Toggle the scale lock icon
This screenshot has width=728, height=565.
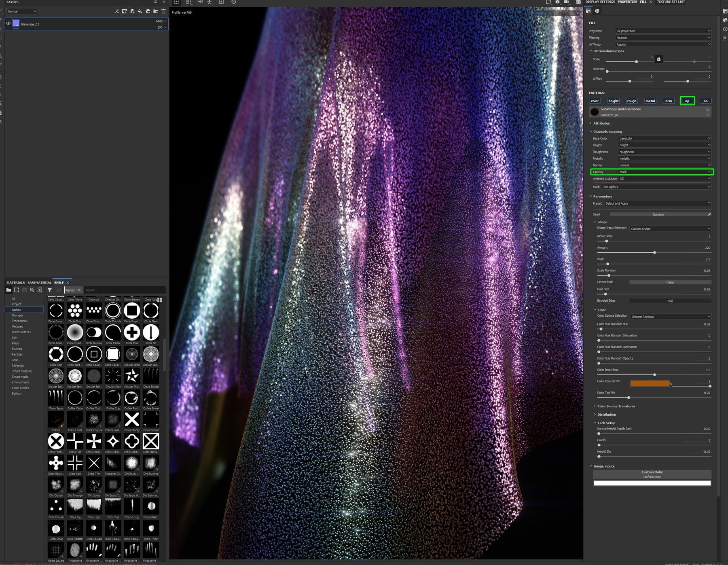pos(658,59)
